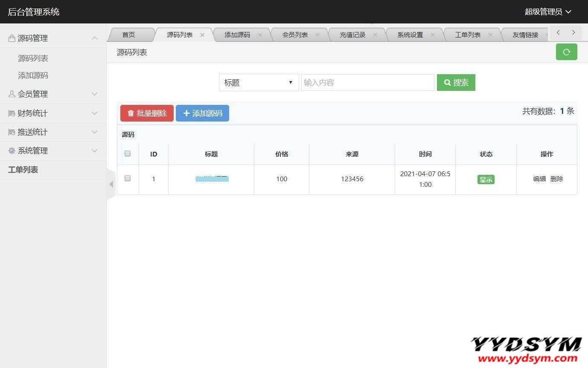
Task: Close the 添加源码 tab
Action: click(x=260, y=35)
